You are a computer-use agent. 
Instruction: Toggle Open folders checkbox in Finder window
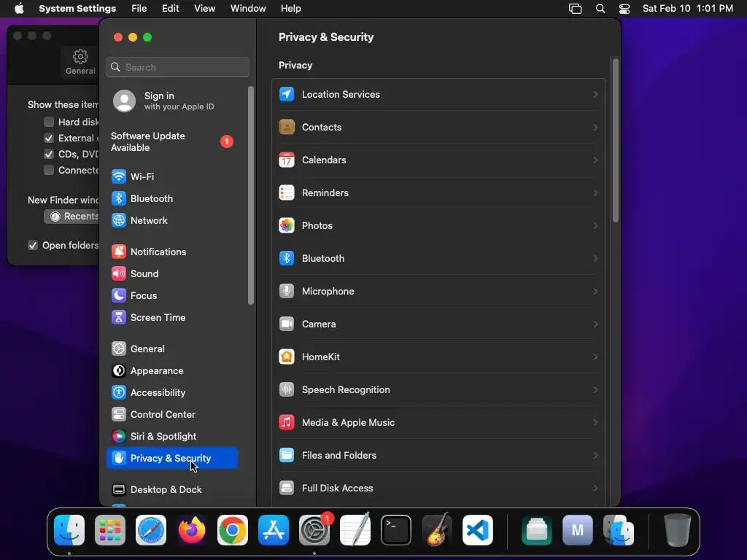click(33, 245)
